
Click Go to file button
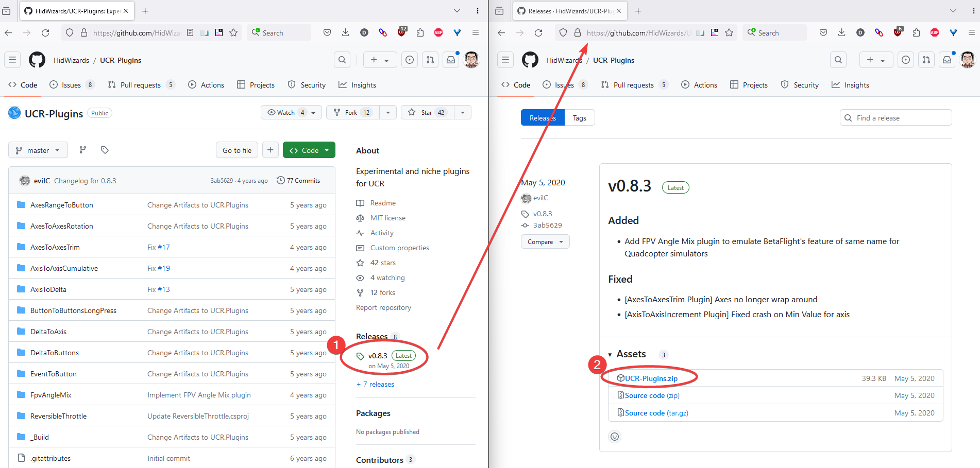pyautogui.click(x=237, y=150)
